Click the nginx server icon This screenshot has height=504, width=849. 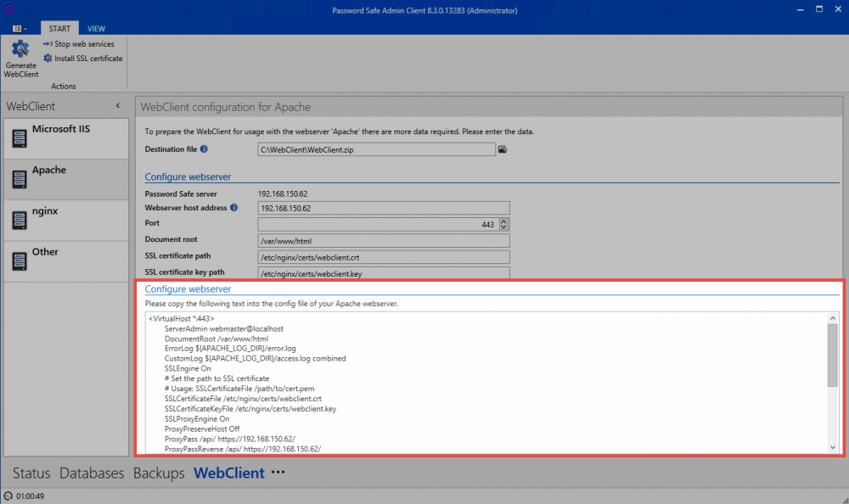(20, 221)
